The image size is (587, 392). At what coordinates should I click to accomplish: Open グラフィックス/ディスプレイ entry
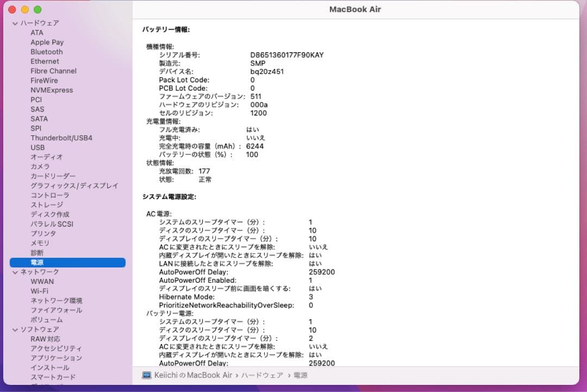(x=74, y=186)
